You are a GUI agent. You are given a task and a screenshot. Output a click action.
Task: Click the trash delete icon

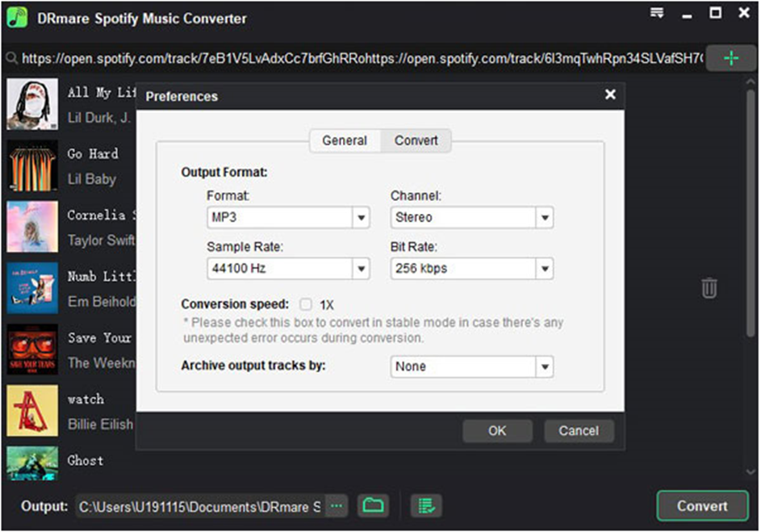(x=709, y=287)
